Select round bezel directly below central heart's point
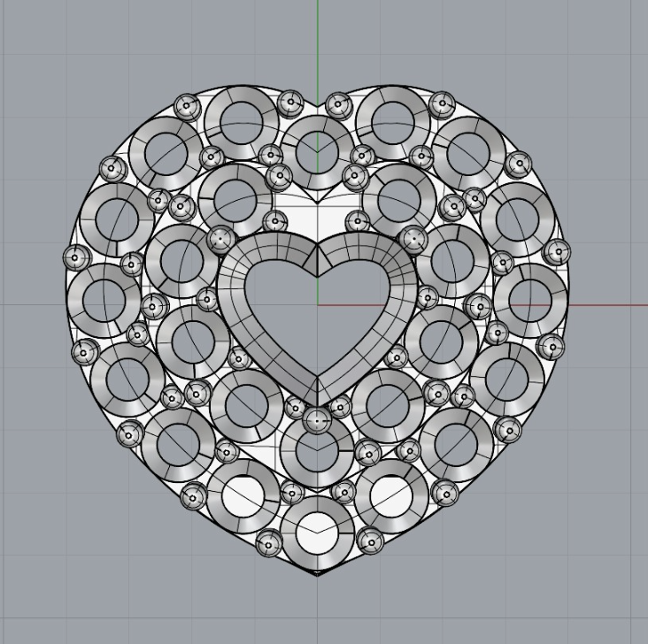The width and height of the screenshot is (648, 644). click(x=317, y=452)
